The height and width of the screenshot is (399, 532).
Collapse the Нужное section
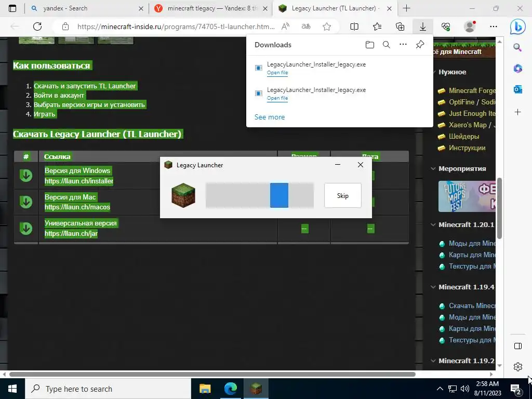click(434, 72)
